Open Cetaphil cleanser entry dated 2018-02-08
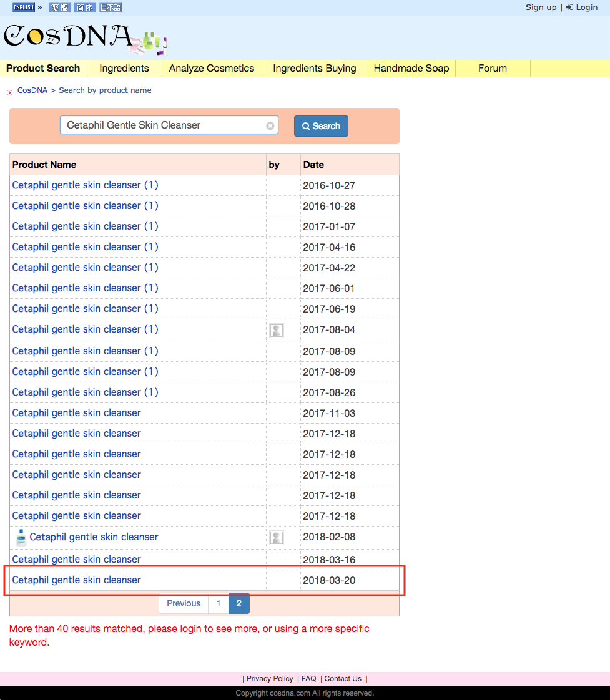 [94, 537]
